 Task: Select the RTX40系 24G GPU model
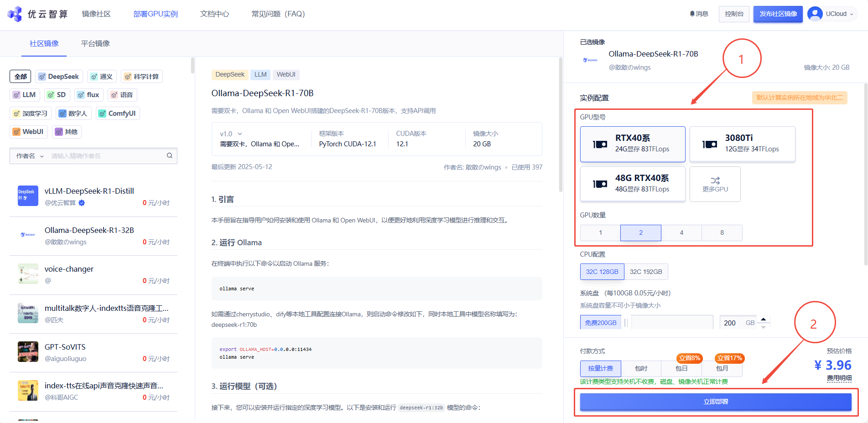[x=633, y=144]
